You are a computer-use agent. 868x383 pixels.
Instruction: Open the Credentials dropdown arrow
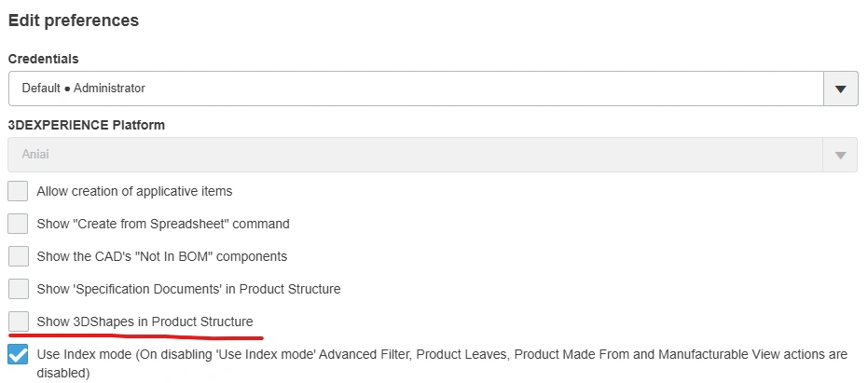(840, 89)
